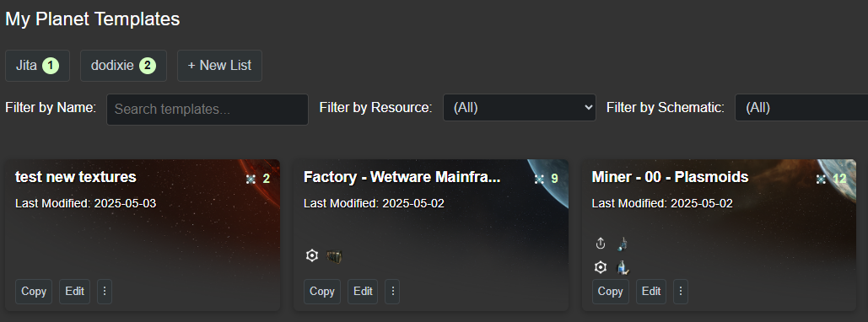
Task: Click pin count icon on Wetware Mainframe card
Action: [x=539, y=179]
